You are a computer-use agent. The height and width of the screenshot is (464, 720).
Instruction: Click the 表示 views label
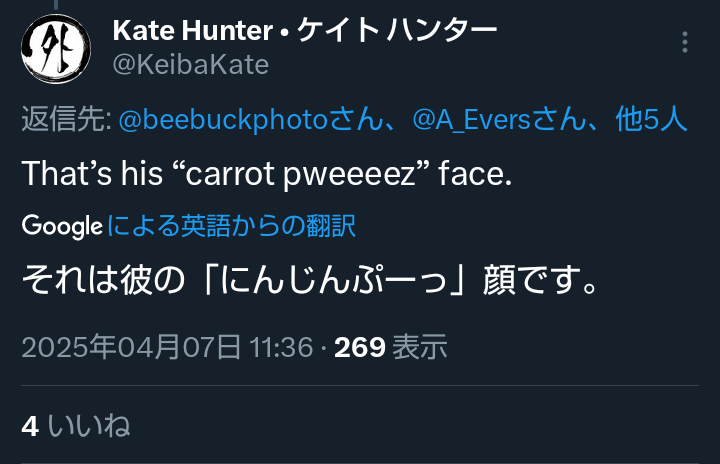tap(419, 347)
